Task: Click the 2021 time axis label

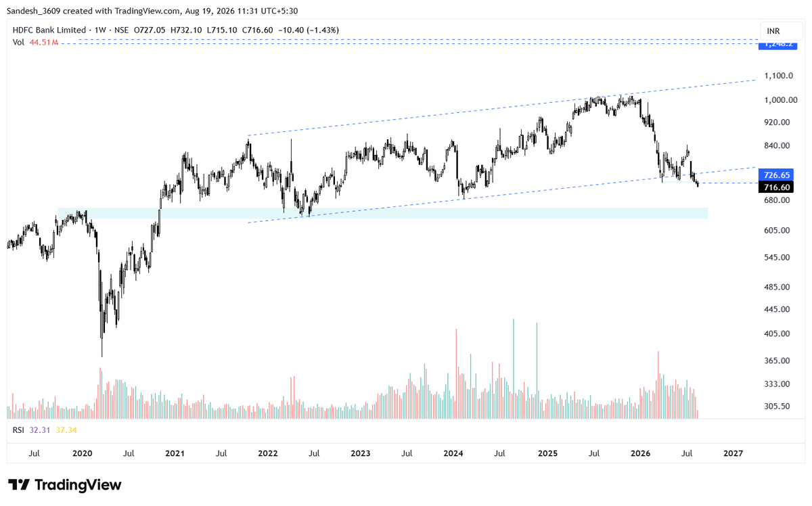Action: 175,453
